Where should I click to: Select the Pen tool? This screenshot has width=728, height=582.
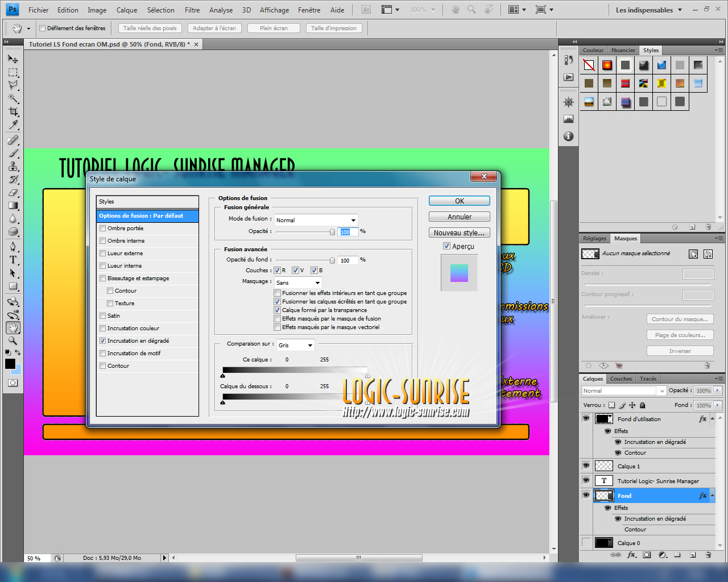13,247
